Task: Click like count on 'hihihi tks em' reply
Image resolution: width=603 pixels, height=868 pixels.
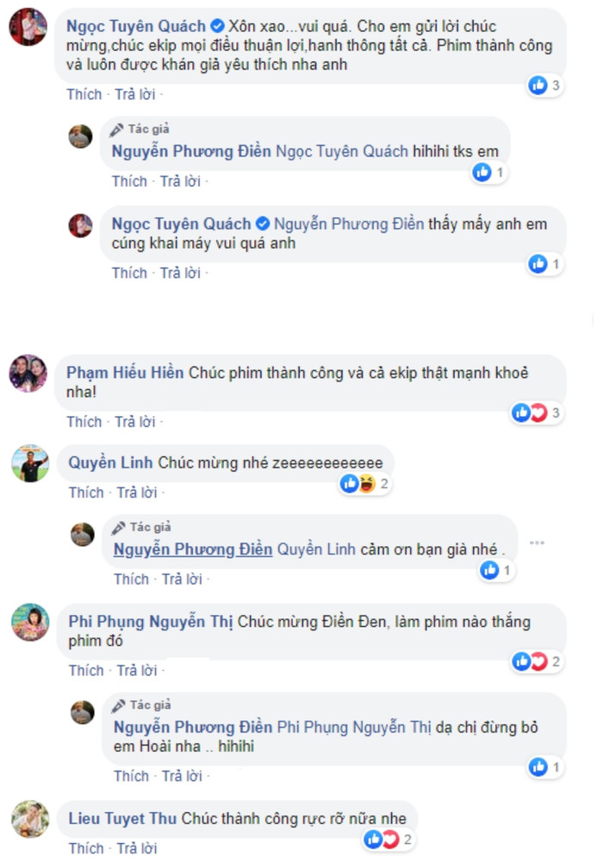Action: pos(500,172)
